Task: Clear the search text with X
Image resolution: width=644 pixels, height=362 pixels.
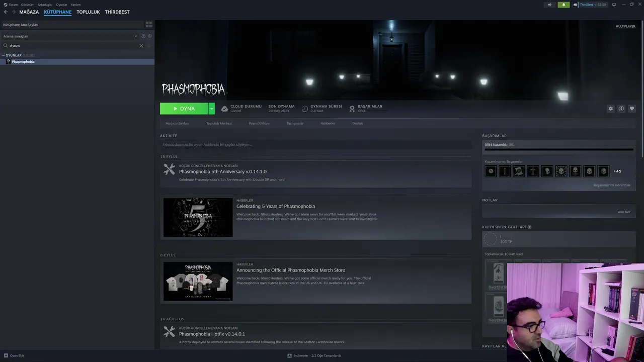Action: (141, 46)
